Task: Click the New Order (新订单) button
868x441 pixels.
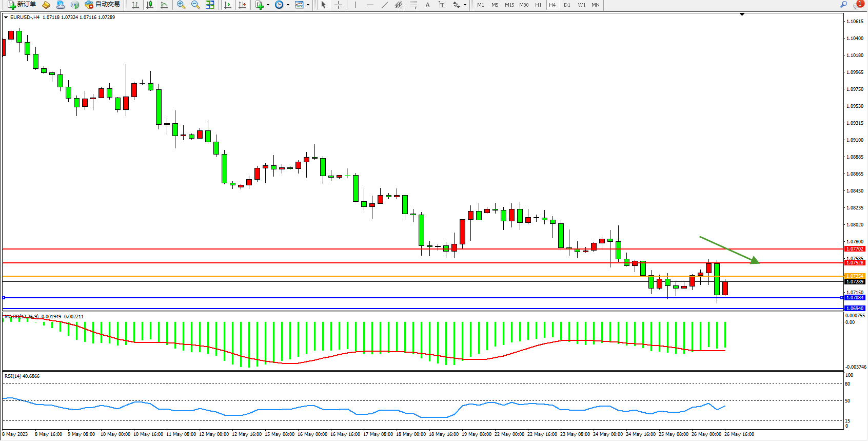Action: (x=22, y=5)
